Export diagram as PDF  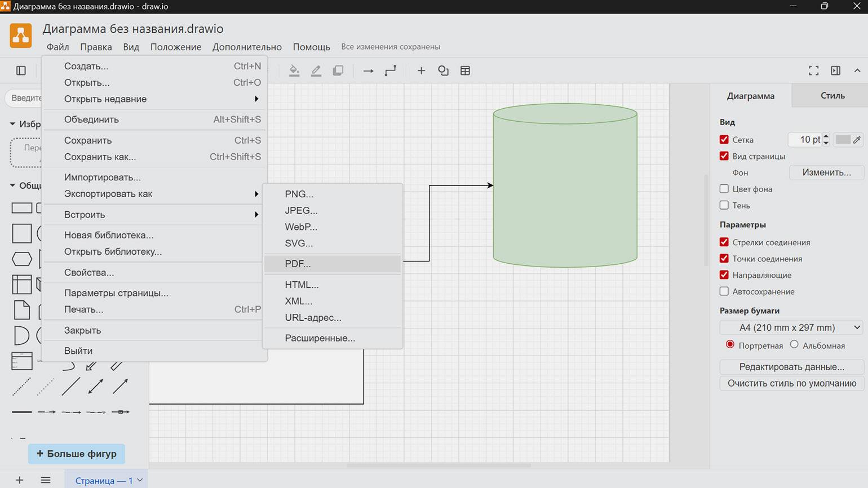tap(333, 264)
